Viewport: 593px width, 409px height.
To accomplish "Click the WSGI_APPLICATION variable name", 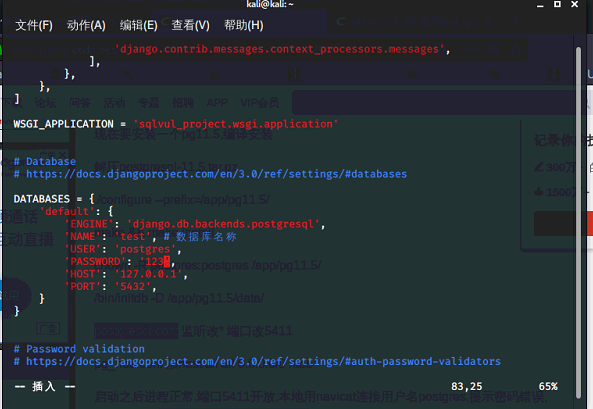I will (x=63, y=124).
